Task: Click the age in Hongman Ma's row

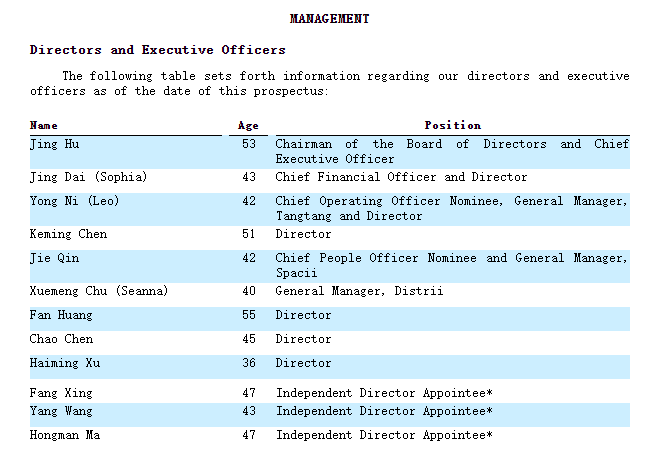Action: pyautogui.click(x=249, y=435)
